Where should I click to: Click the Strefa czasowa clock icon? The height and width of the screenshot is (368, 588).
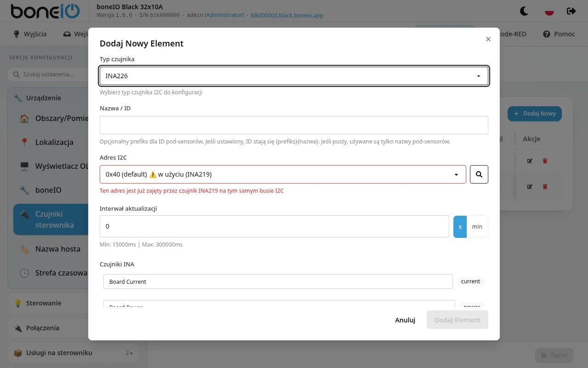click(24, 273)
